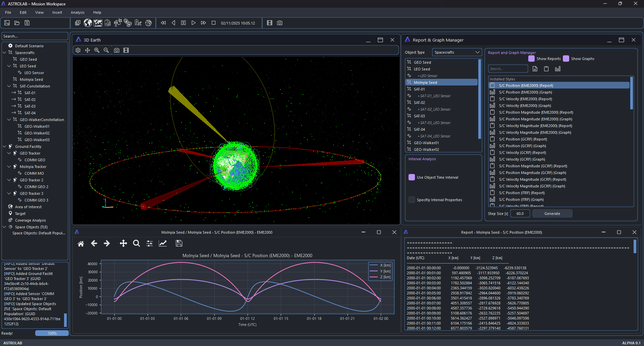Select the pan tool in plot toolbar
Screen dimensions: 644x346
pyautogui.click(x=123, y=244)
